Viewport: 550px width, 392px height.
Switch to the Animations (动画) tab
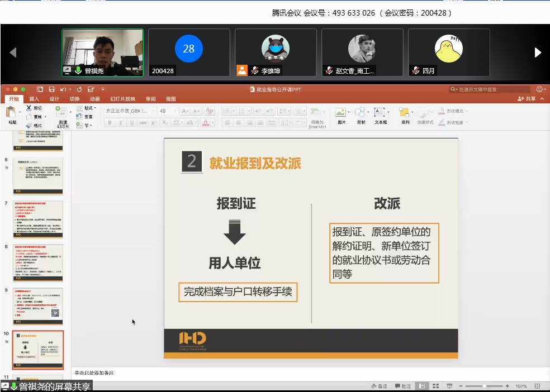[x=94, y=99]
